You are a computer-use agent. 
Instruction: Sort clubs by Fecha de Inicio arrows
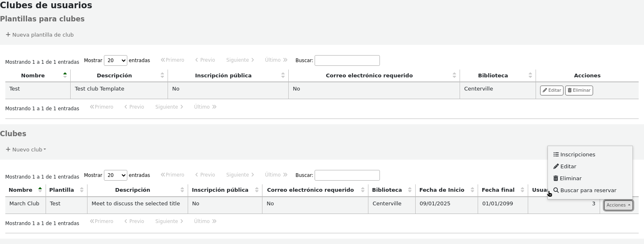coord(472,190)
